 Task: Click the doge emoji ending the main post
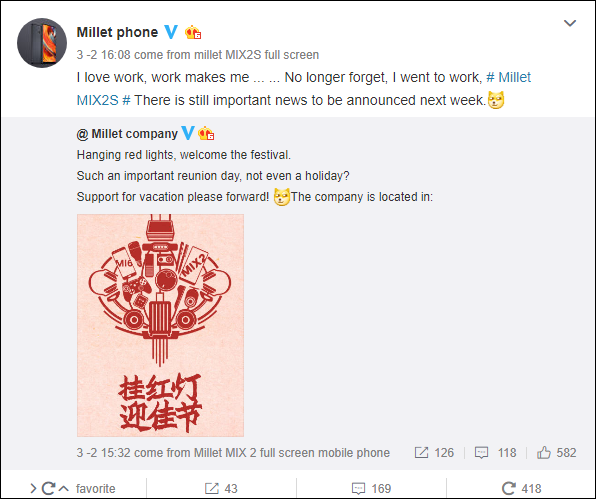click(x=496, y=100)
